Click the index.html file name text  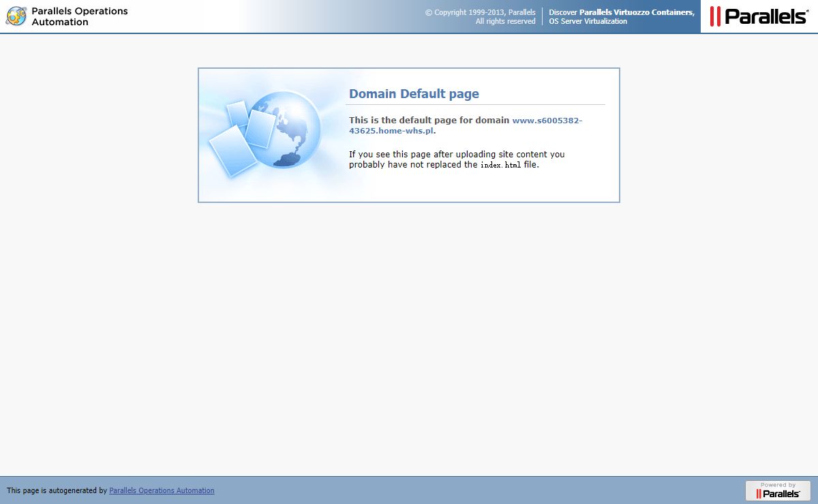tap(500, 165)
